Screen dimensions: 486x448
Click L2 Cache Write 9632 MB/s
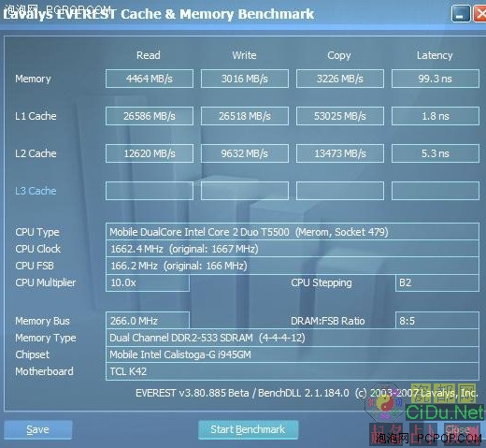(x=245, y=153)
